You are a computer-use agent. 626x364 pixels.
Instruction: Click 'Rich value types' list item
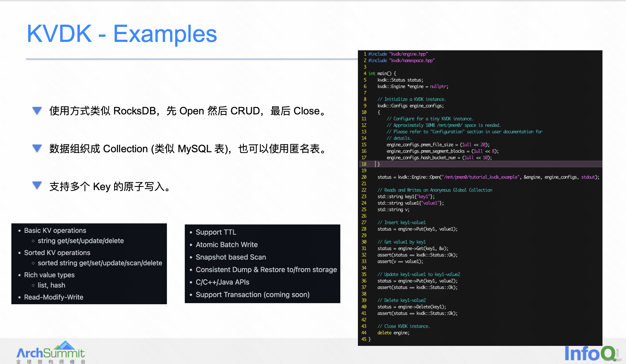pos(49,275)
